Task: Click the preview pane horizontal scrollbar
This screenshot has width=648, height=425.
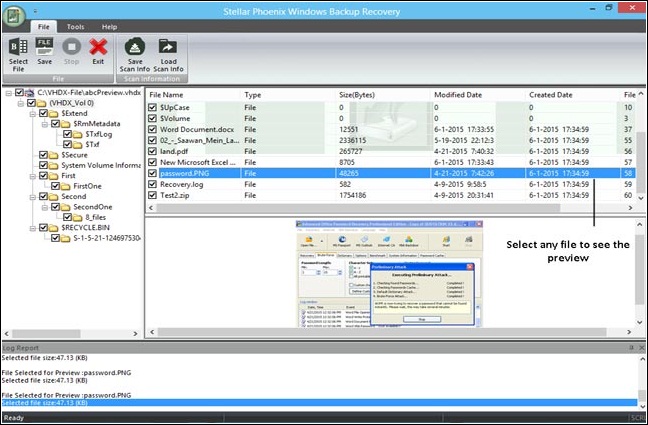Action: click(382, 332)
